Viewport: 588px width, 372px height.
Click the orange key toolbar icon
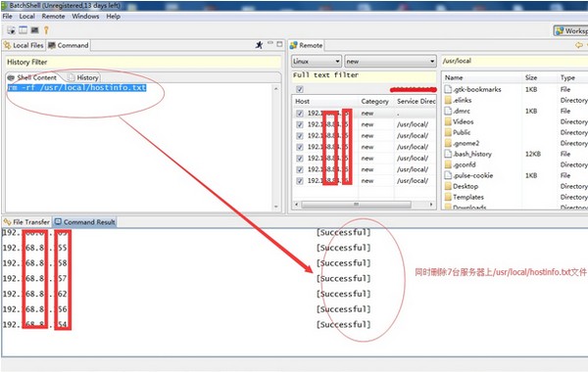pos(46,30)
